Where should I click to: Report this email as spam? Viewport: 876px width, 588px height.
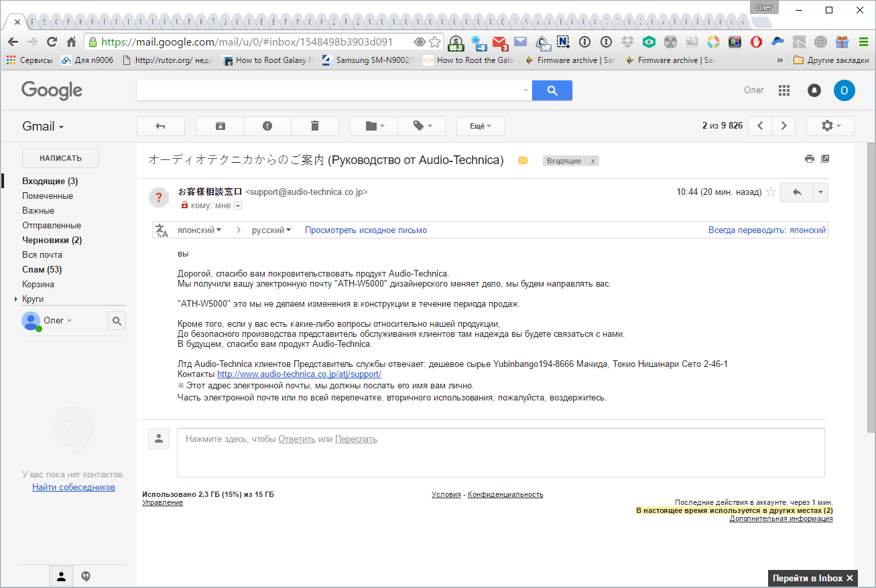[267, 126]
